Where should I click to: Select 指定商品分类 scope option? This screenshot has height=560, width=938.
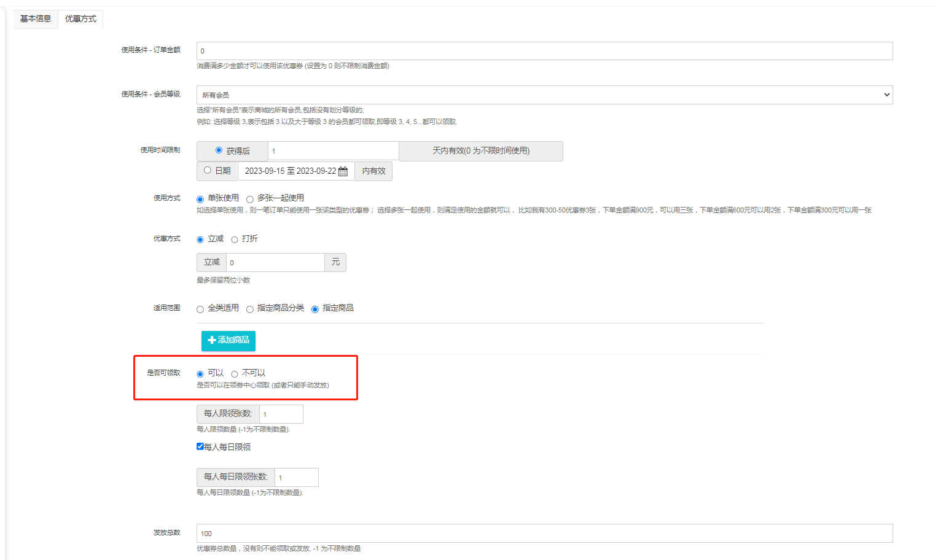pyautogui.click(x=250, y=309)
